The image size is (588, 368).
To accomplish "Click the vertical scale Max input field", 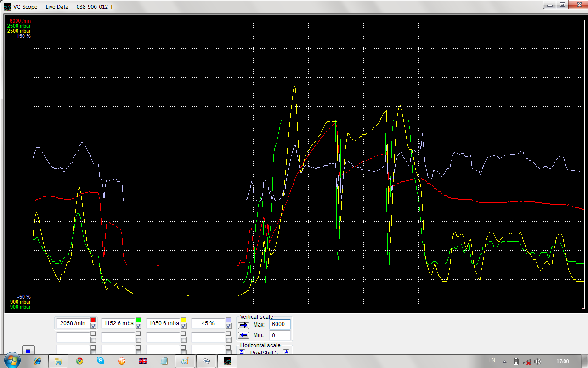I will click(x=280, y=324).
